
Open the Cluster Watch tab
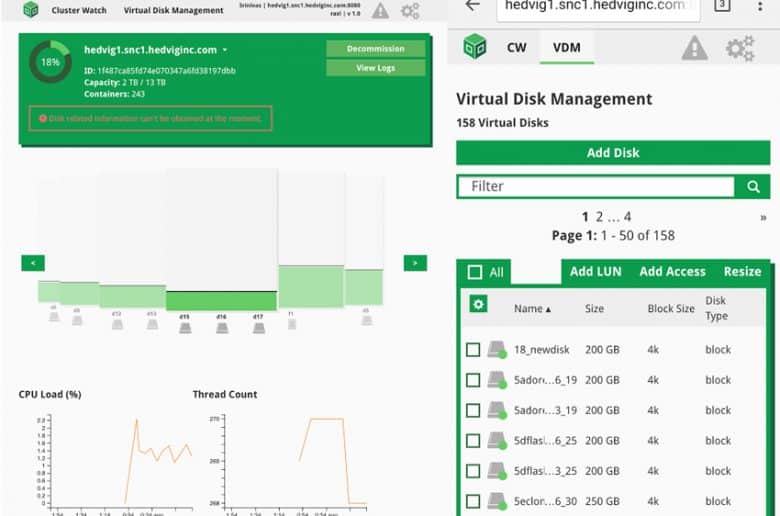pyautogui.click(x=79, y=10)
